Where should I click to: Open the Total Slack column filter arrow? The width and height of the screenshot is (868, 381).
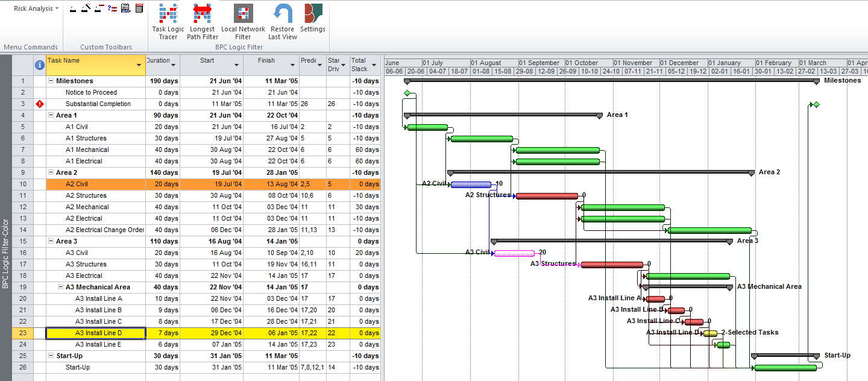point(374,64)
